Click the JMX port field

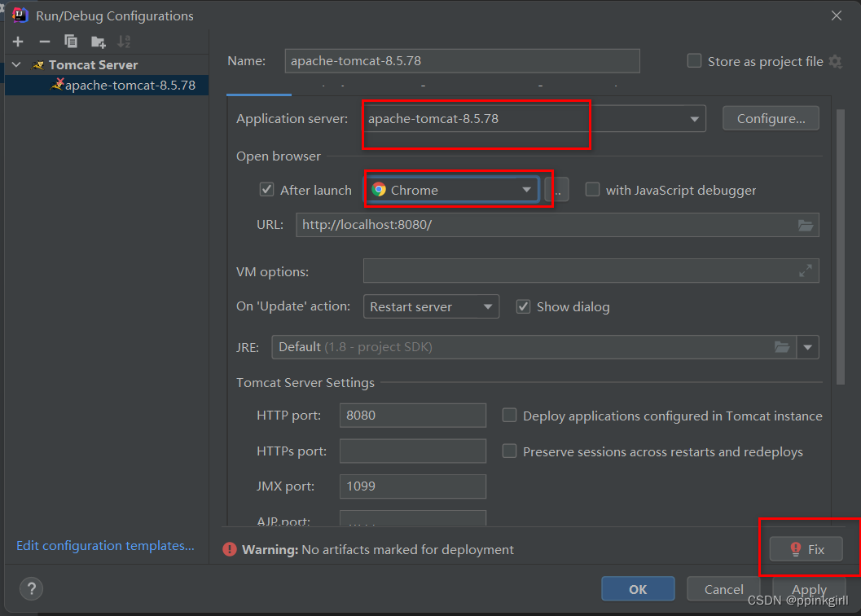(413, 486)
